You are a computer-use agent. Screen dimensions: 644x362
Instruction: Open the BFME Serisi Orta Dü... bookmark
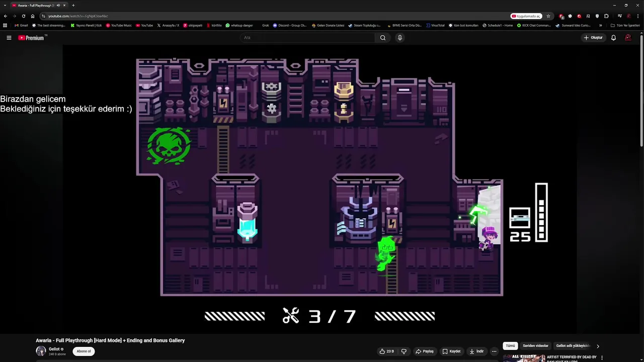click(404, 25)
